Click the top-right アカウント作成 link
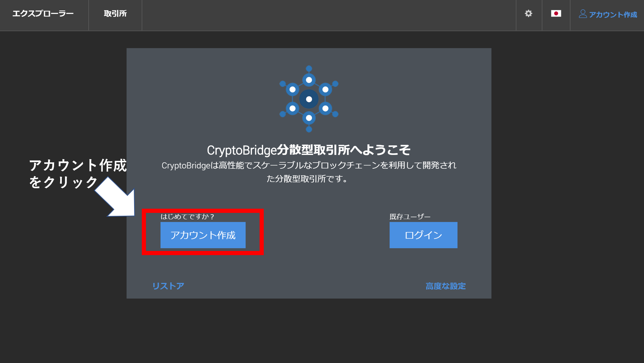This screenshot has height=363, width=644. point(613,14)
